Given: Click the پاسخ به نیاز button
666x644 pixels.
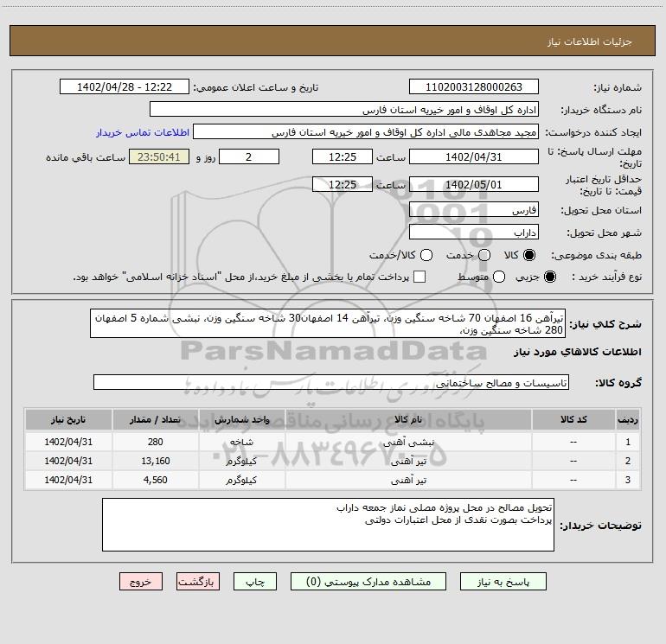Looking at the screenshot, I should [503, 581].
